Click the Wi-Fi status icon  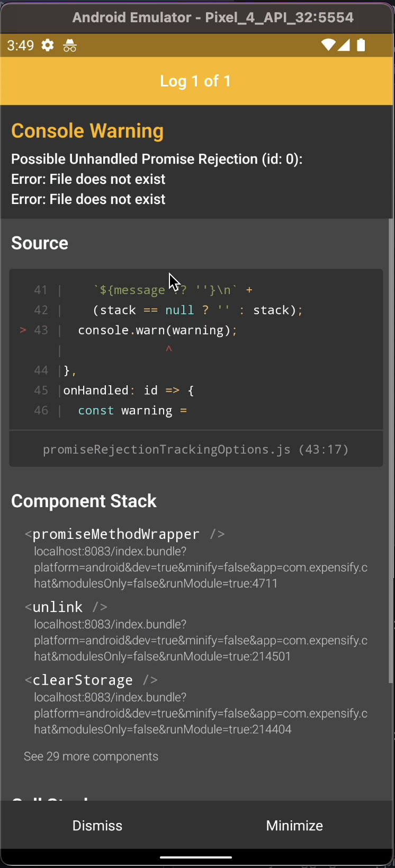tap(328, 45)
